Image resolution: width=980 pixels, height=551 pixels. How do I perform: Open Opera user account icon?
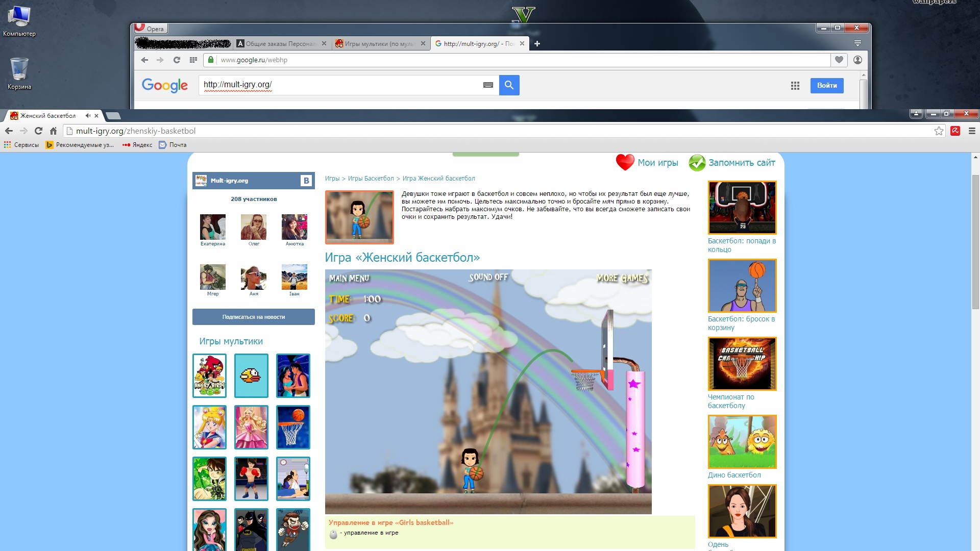coord(857,60)
